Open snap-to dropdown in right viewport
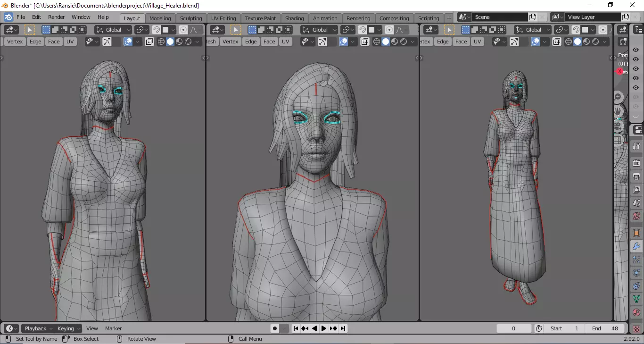The height and width of the screenshot is (344, 644). coord(587,30)
